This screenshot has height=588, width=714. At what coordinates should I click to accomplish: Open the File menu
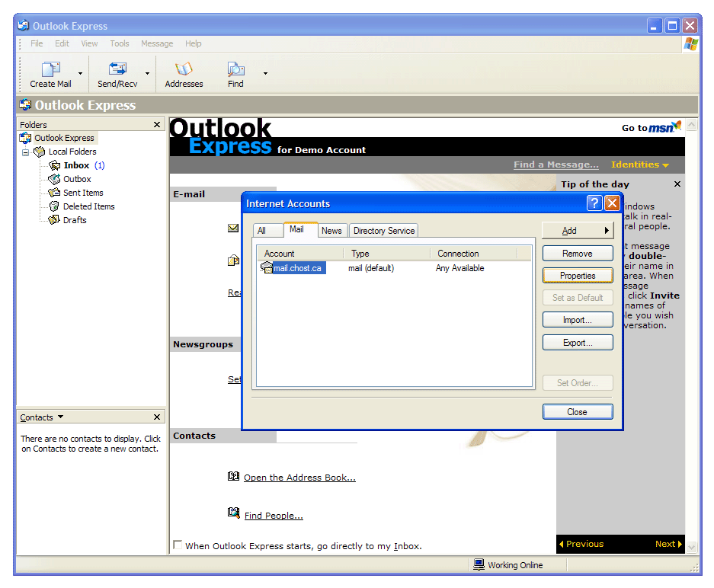(37, 43)
